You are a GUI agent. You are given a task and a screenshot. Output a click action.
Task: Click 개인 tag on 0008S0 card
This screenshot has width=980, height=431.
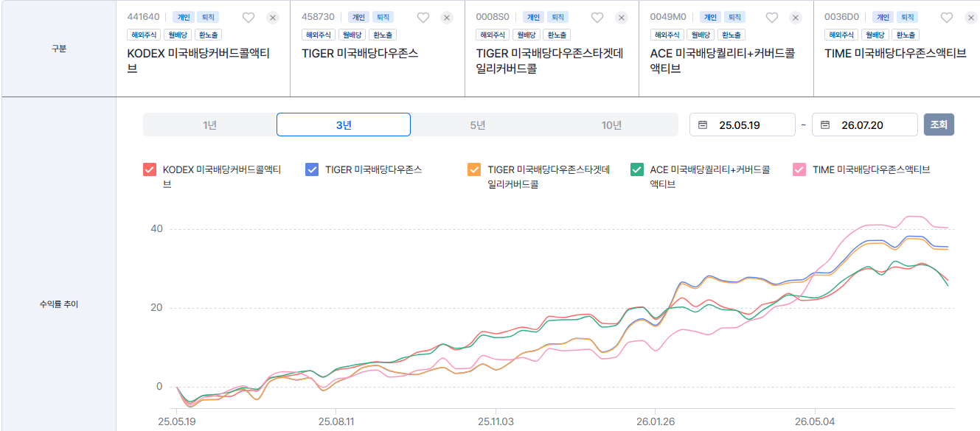(x=533, y=17)
